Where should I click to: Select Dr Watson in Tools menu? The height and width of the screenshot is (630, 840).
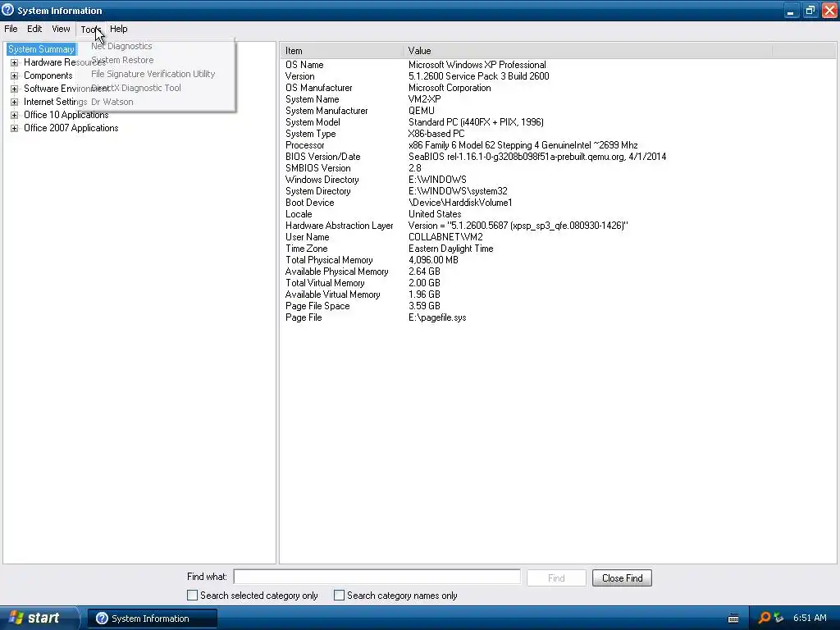[x=112, y=102]
